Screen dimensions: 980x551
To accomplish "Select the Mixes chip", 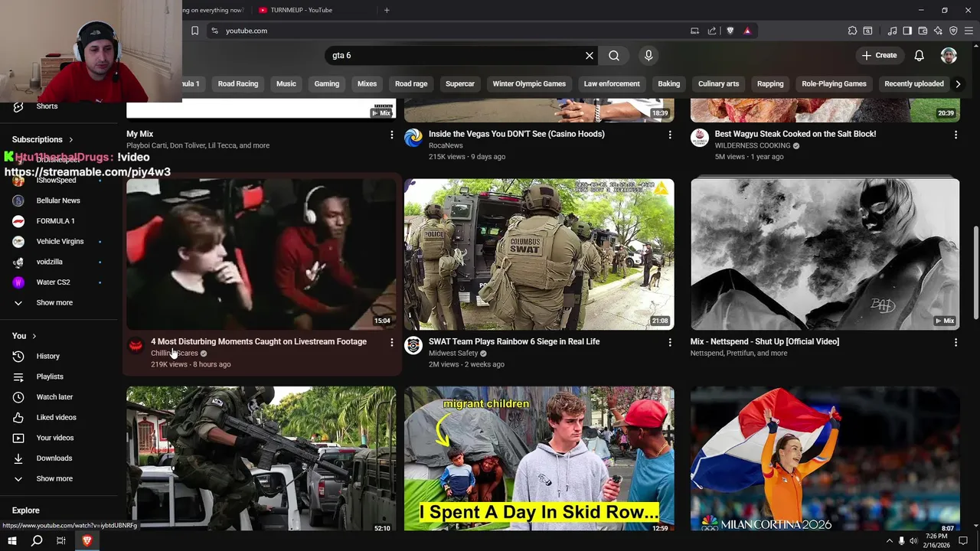I will pyautogui.click(x=367, y=83).
